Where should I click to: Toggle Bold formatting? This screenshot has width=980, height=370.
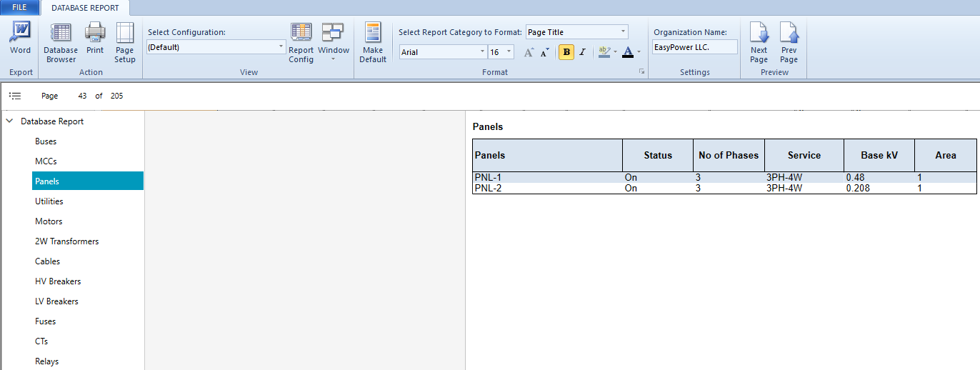(566, 52)
